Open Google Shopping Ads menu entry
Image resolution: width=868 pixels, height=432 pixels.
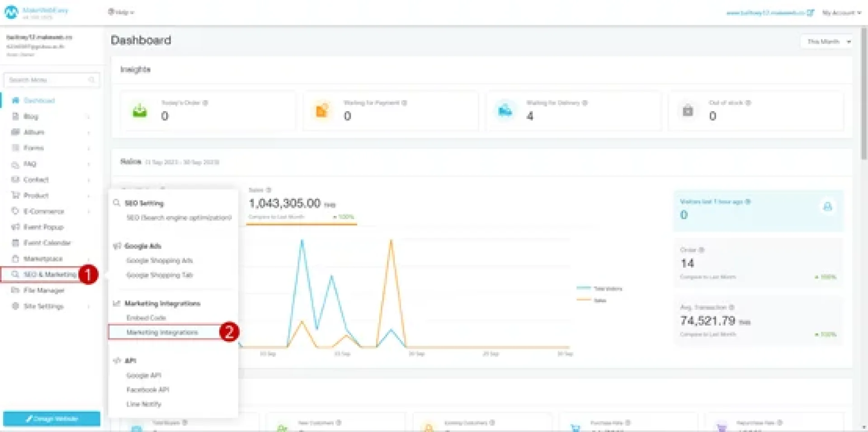[159, 261]
